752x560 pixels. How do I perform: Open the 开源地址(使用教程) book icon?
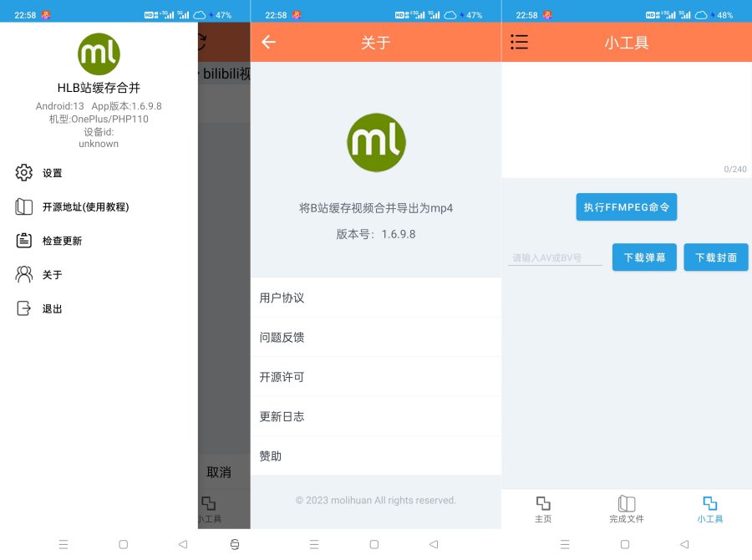pos(24,206)
